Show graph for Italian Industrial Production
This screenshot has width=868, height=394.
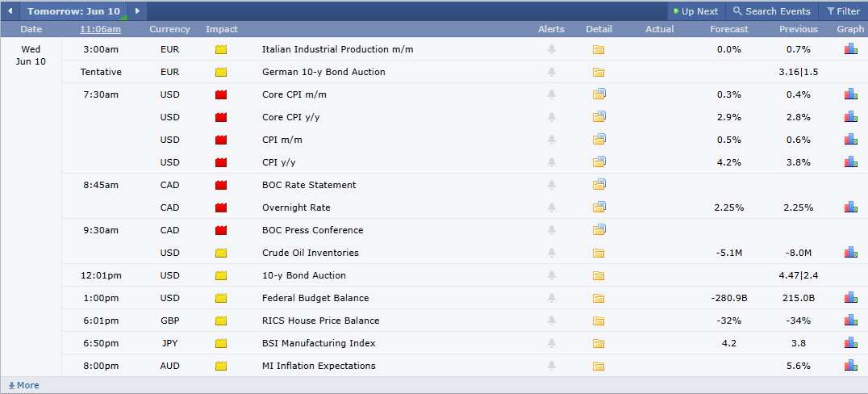pos(851,49)
